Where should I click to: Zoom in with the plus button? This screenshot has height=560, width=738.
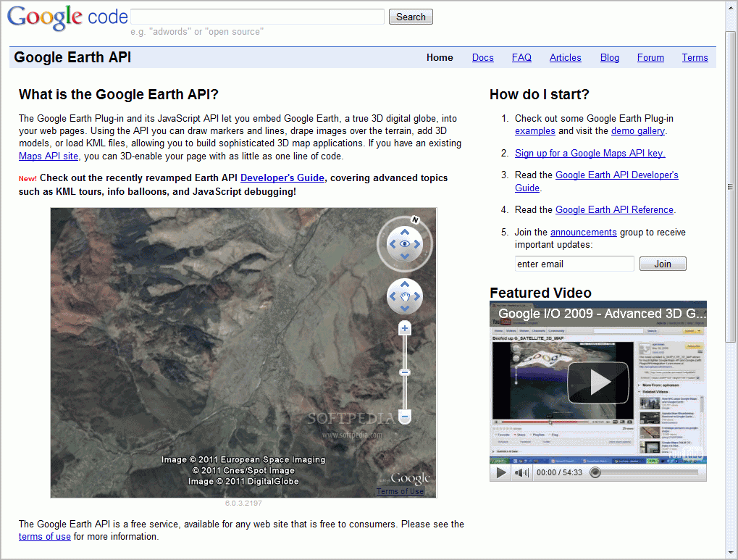click(405, 328)
